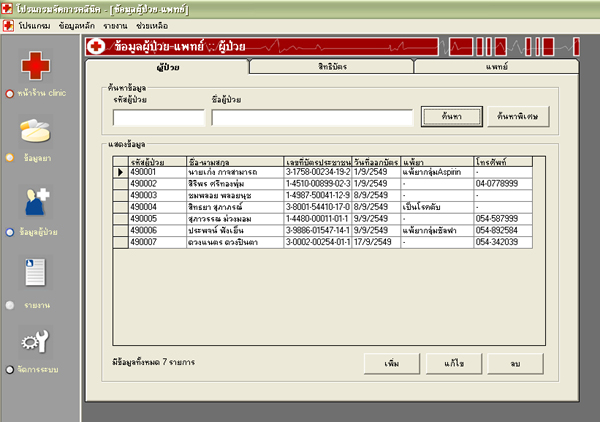Open the report document icon
The width and height of the screenshot is (600, 422).
coord(37,270)
